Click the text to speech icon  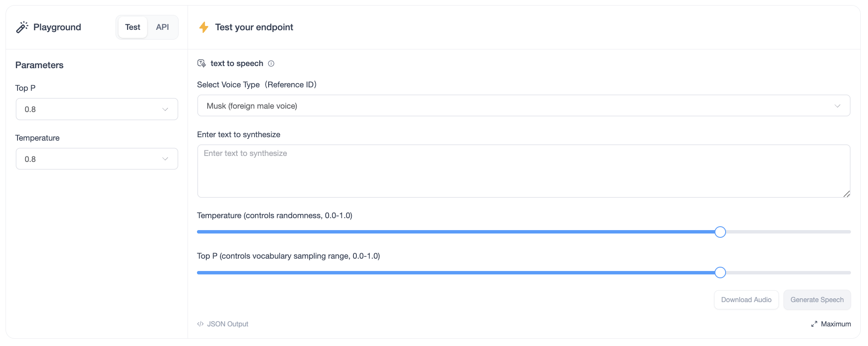[x=202, y=63]
